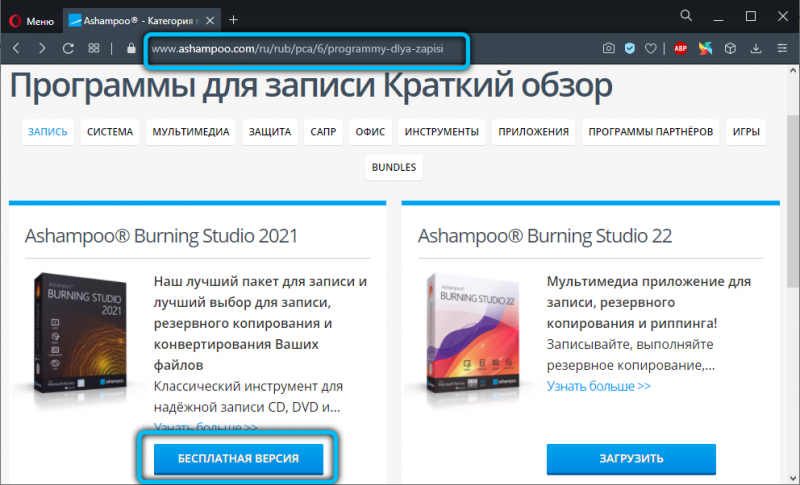Switch to the ИГРЫ category
Screen dimensions: 800x485
(746, 132)
